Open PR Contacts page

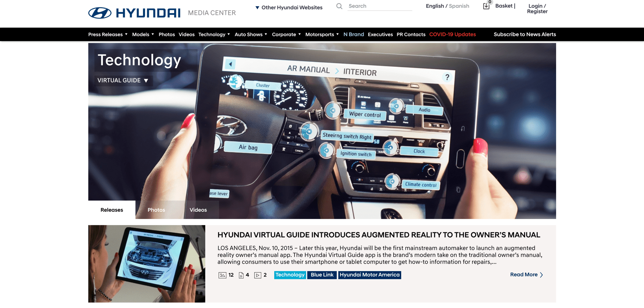point(411,35)
